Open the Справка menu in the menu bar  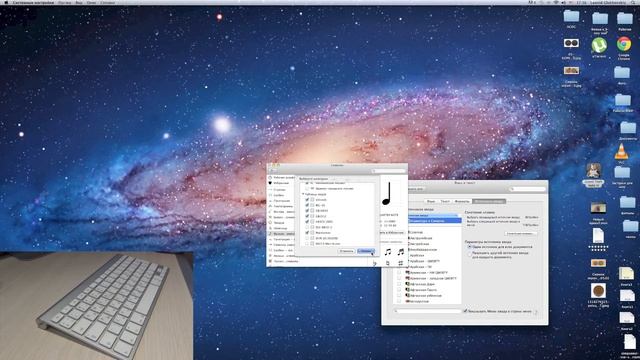[108, 2]
